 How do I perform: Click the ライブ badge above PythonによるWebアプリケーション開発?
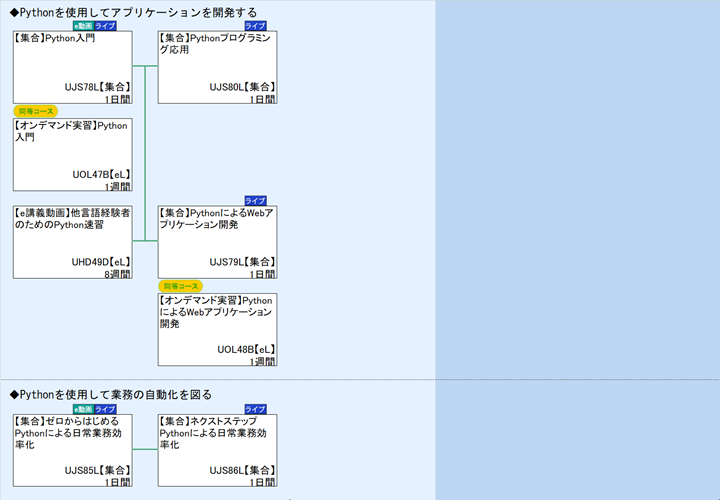click(255, 201)
